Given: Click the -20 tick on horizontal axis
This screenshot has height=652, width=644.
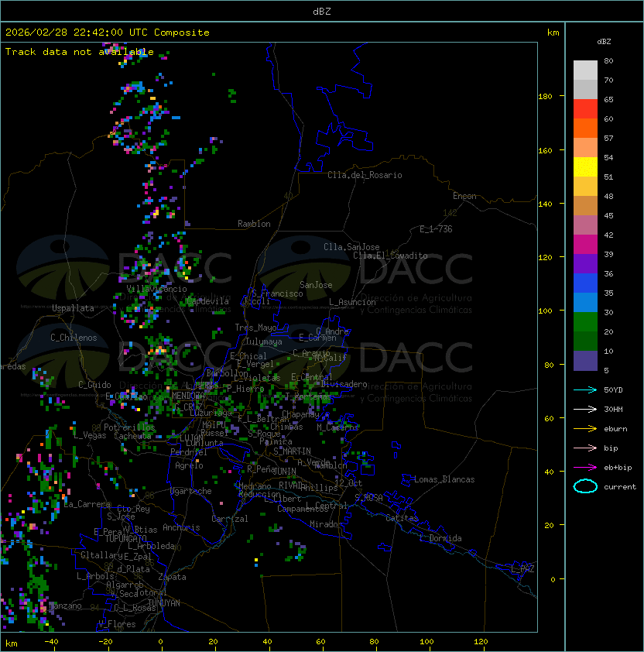Looking at the screenshot, I should (x=105, y=642).
